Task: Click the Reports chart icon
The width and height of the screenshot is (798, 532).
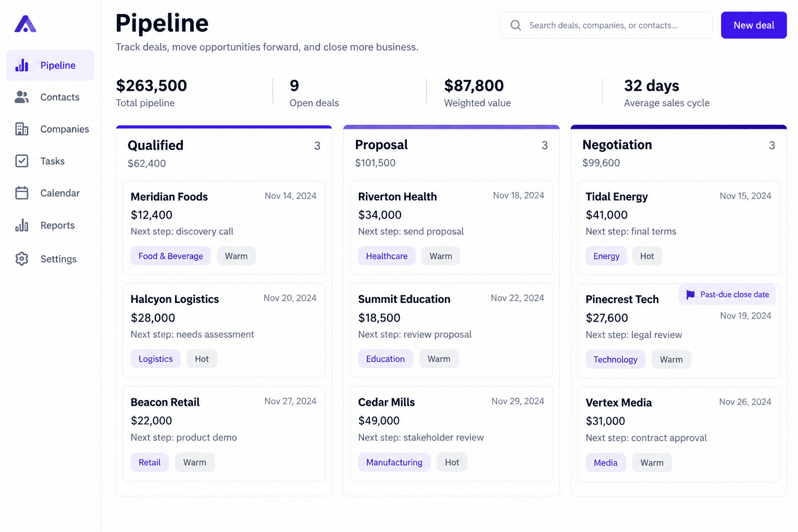Action: 22,225
